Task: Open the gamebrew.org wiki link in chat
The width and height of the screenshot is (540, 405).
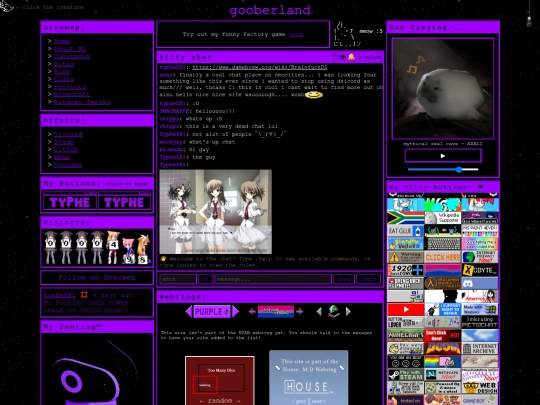Action: point(260,67)
